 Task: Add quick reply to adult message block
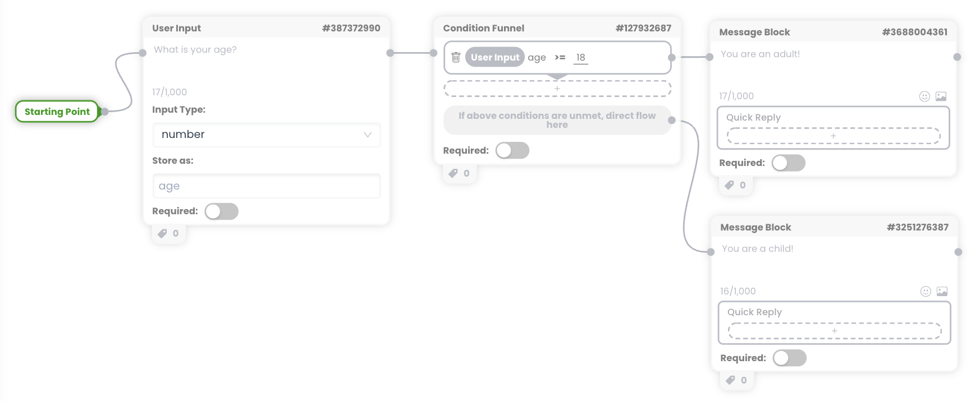click(x=834, y=136)
